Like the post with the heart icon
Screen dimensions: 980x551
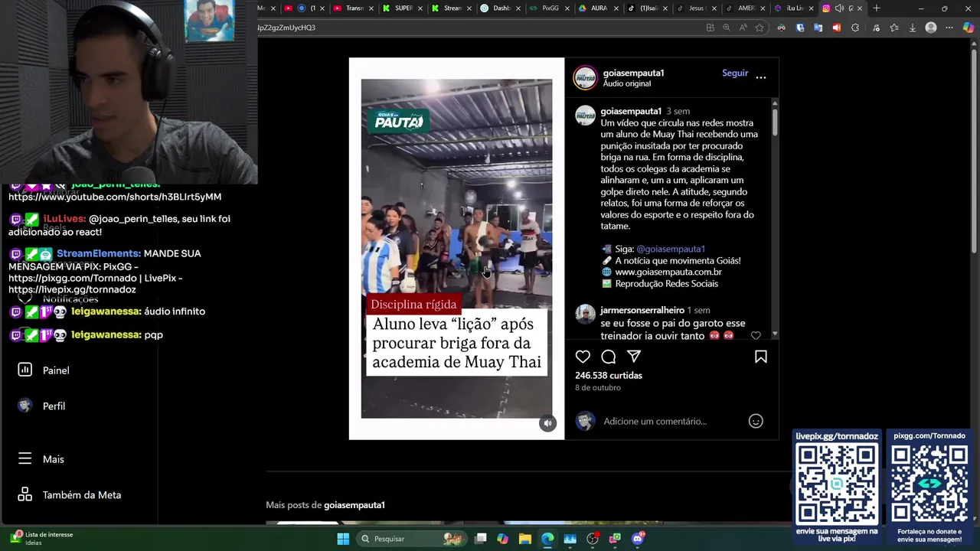[583, 357]
